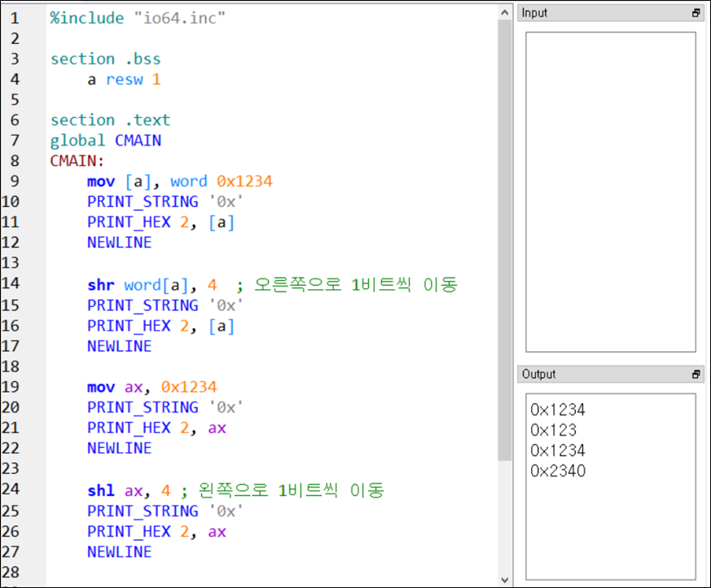Click PRINT_STRING '0x' on line 15
This screenshot has width=711, height=588.
165,305
